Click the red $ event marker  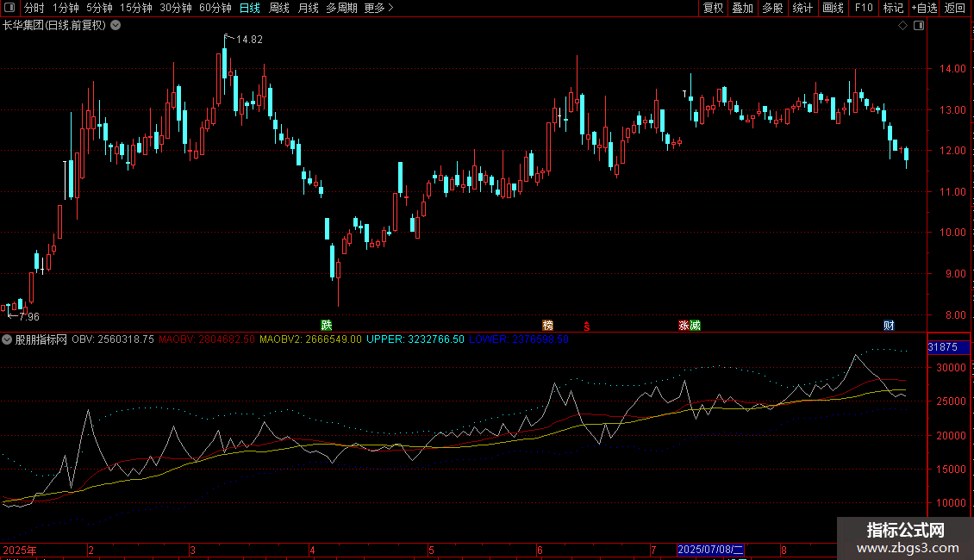(x=586, y=327)
